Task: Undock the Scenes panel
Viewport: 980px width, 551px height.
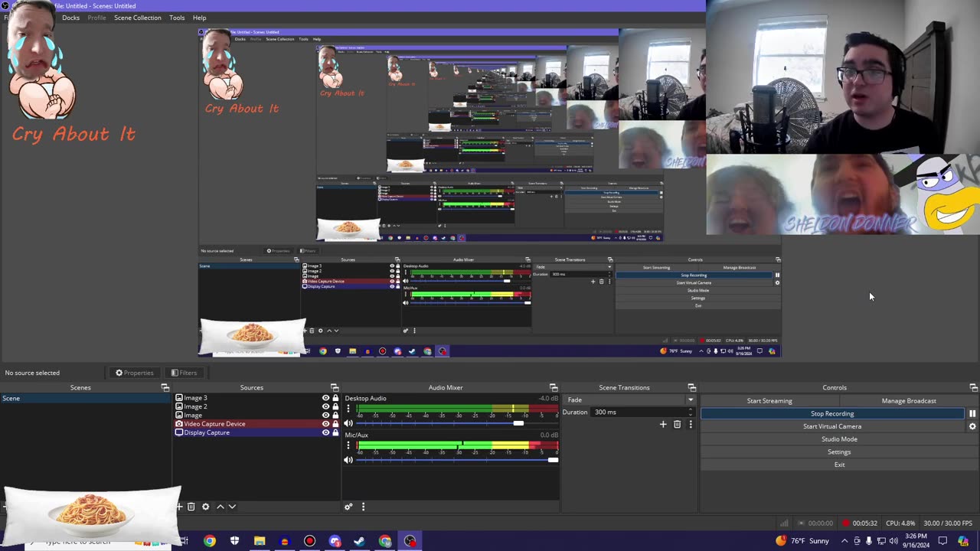Action: click(165, 388)
